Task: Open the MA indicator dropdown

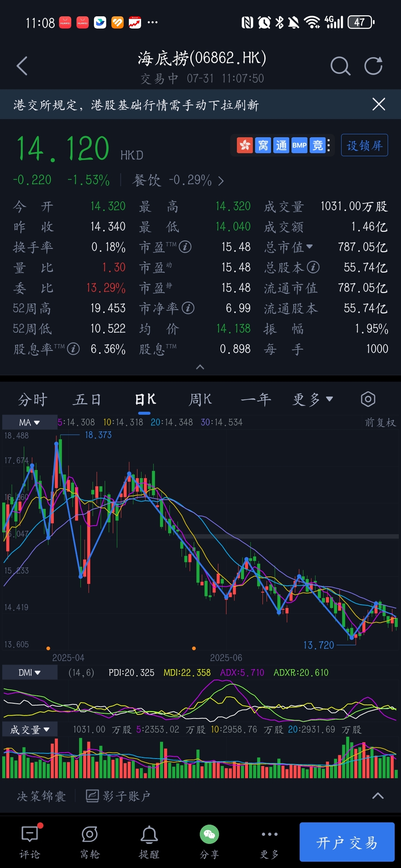Action: click(x=30, y=423)
